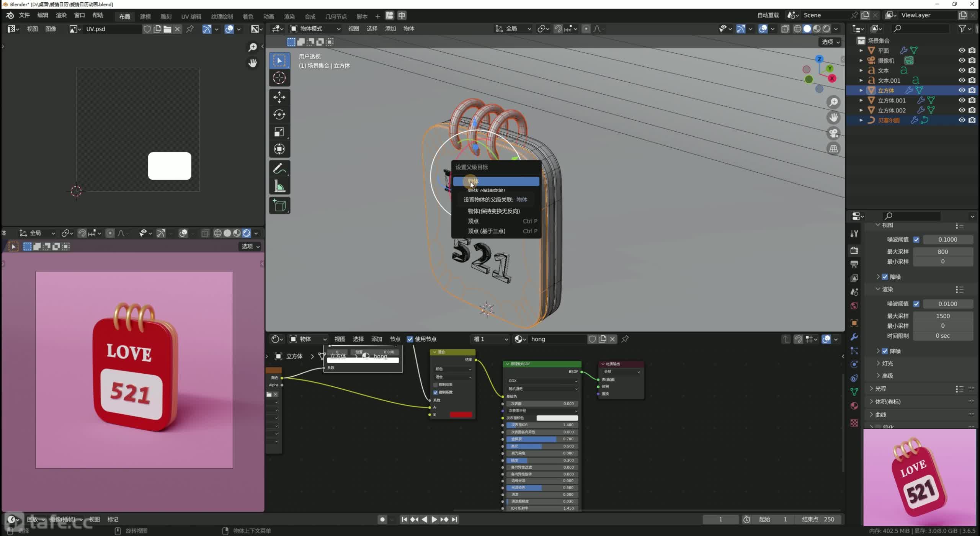Pin the hong material in node editor
Screen dimensions: 980x536
click(625, 339)
